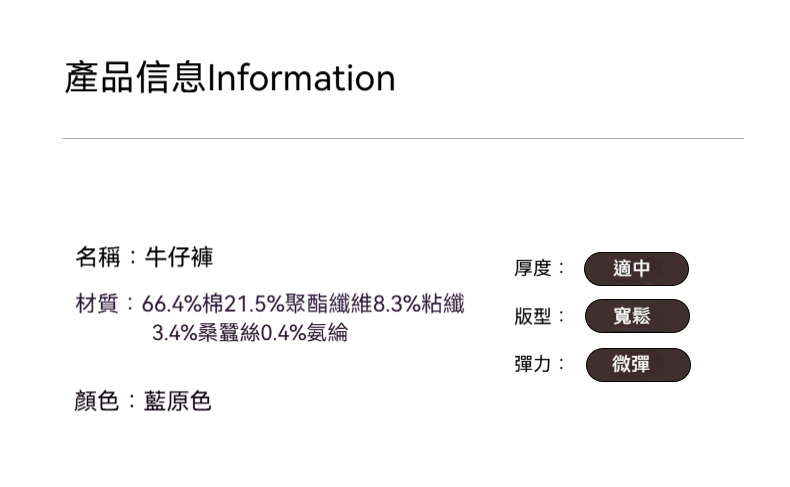Screen dimensions: 790x487
Task: Click the word Information in the heading
Action: [301, 78]
